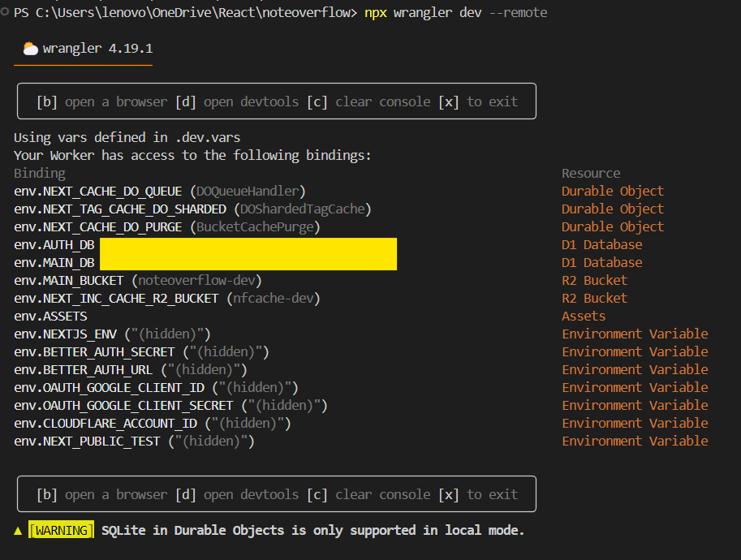This screenshot has width=741, height=560.
Task: Click 'Your Worker has access' line
Action: click(193, 156)
